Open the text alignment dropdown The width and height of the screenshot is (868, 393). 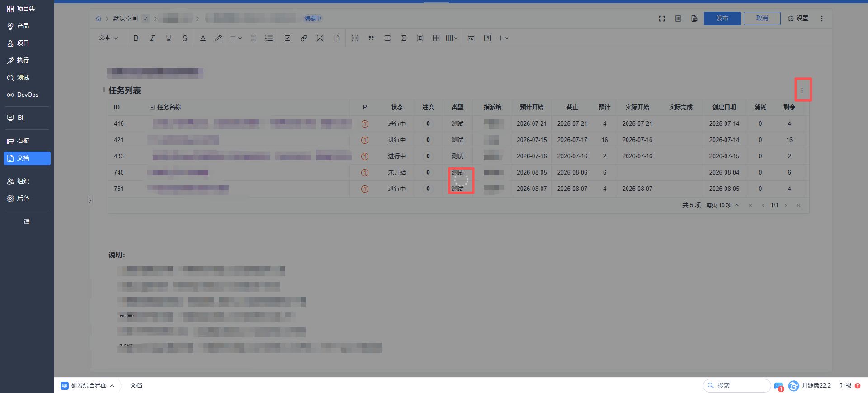pos(236,38)
